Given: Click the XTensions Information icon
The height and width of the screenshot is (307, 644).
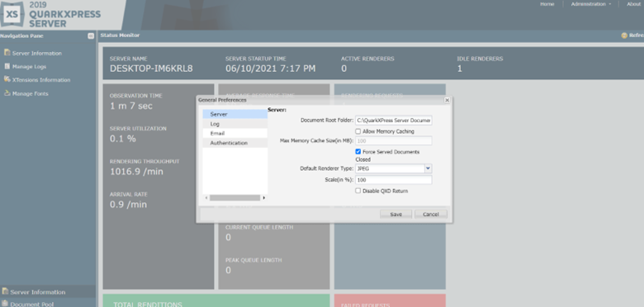Looking at the screenshot, I should tap(7, 79).
